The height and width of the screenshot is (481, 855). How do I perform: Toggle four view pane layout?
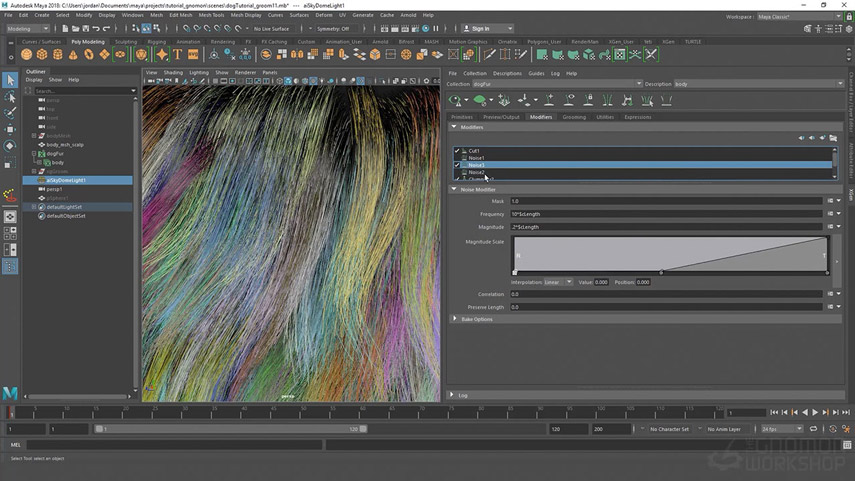(10, 233)
